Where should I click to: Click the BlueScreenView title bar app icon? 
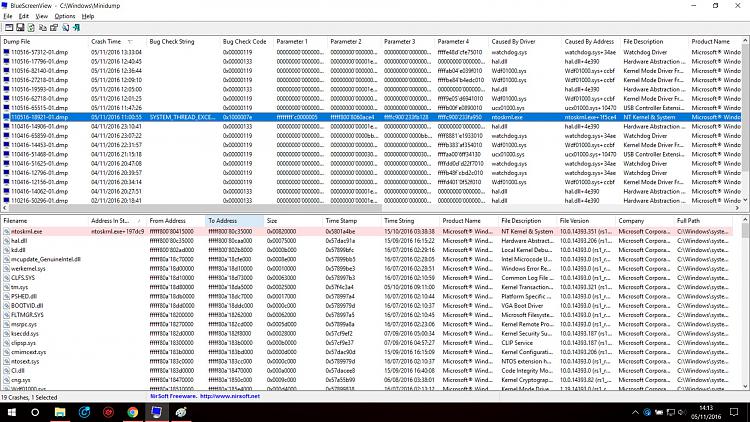[5, 6]
